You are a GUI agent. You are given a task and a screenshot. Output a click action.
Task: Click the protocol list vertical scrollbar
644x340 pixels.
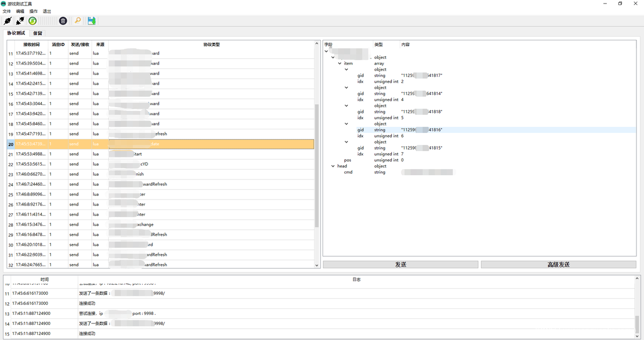coord(317,165)
